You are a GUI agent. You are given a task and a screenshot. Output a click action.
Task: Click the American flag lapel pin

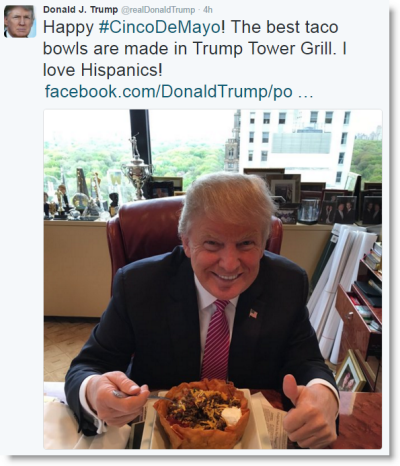point(253,313)
